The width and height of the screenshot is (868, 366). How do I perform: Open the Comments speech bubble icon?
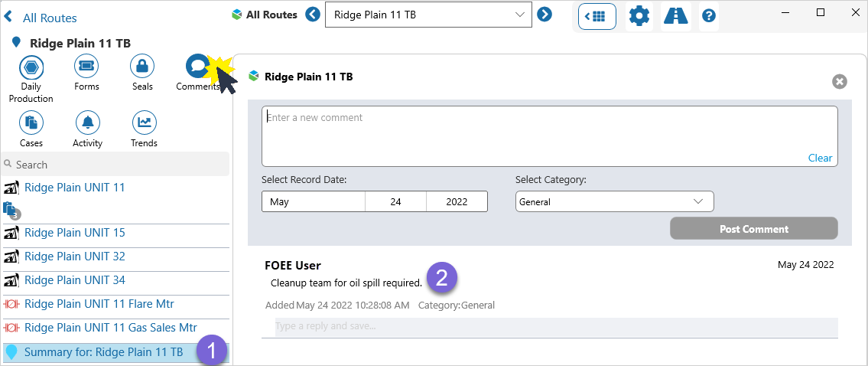point(197,67)
